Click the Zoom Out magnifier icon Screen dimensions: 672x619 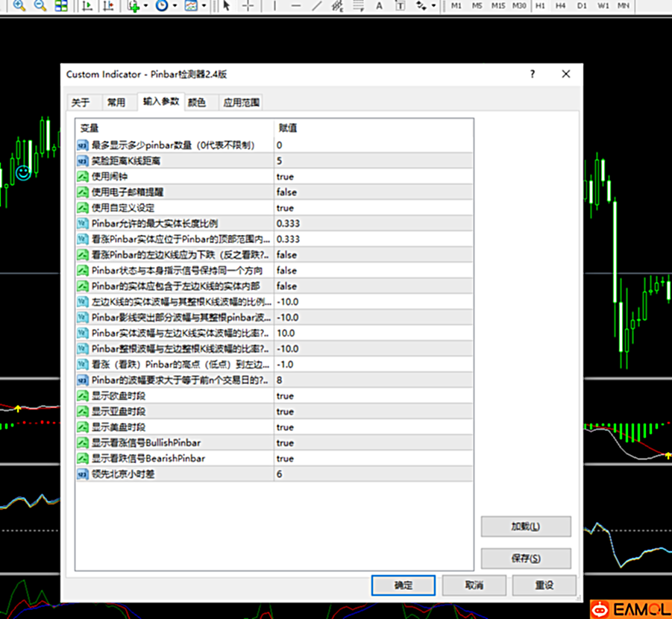pyautogui.click(x=40, y=6)
